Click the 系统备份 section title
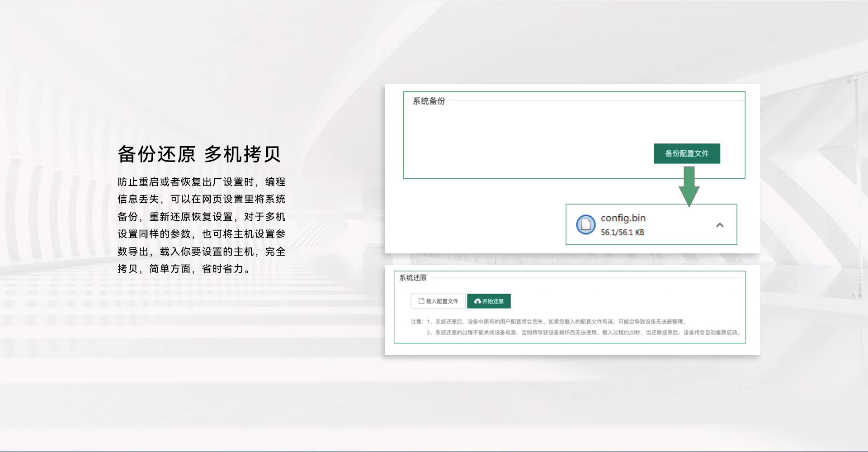 [429, 101]
